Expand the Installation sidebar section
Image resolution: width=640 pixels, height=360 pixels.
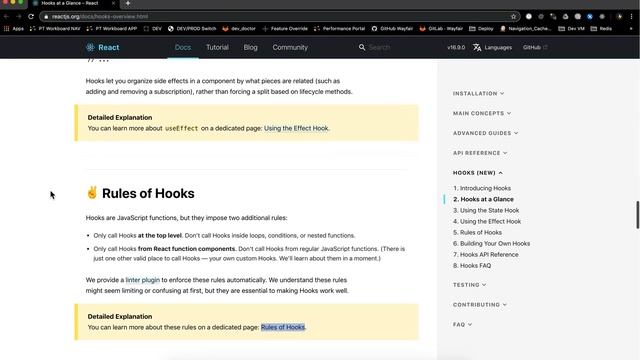478,93
